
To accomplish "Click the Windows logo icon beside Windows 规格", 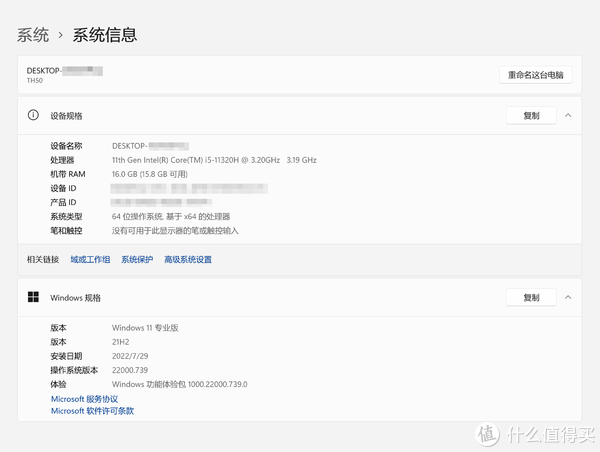I will 33,297.
